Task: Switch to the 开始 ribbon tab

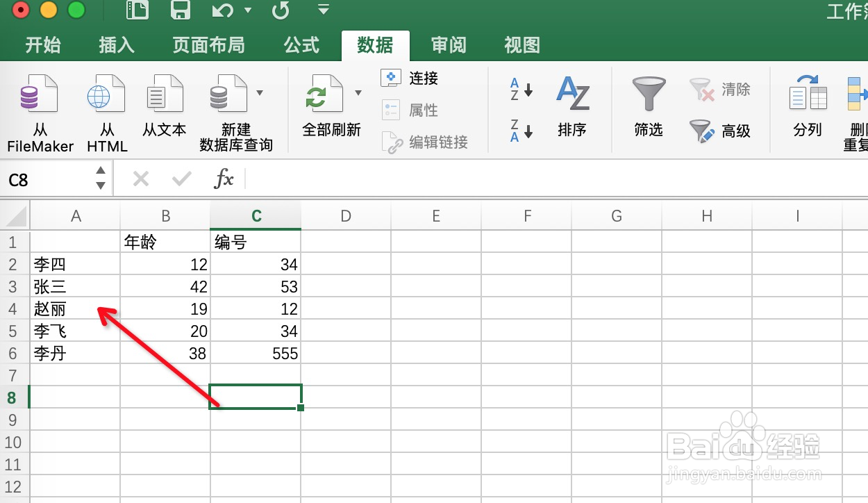Action: tap(43, 45)
